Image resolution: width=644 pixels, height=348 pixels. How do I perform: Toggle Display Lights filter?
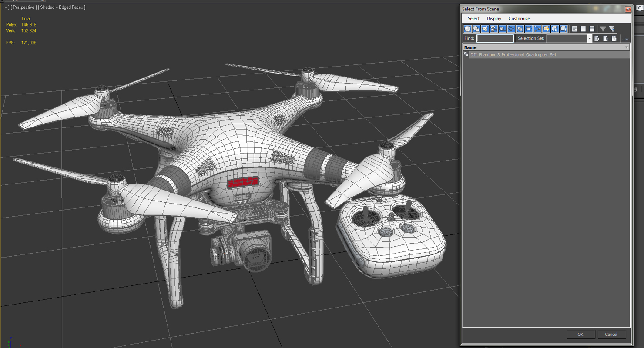click(x=485, y=29)
